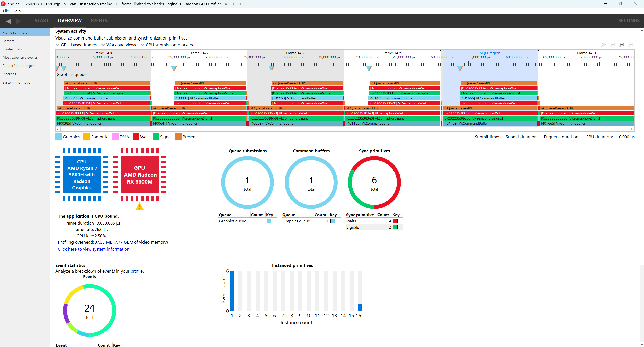Switch to the START tab
This screenshot has height=347, width=644.
[x=42, y=21]
